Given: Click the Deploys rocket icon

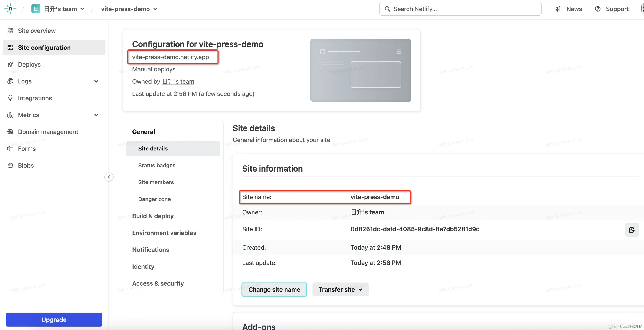Looking at the screenshot, I should point(10,64).
